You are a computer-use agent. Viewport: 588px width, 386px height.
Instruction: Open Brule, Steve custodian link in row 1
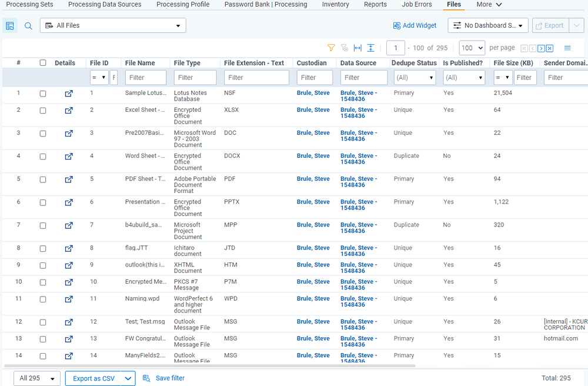click(x=313, y=93)
